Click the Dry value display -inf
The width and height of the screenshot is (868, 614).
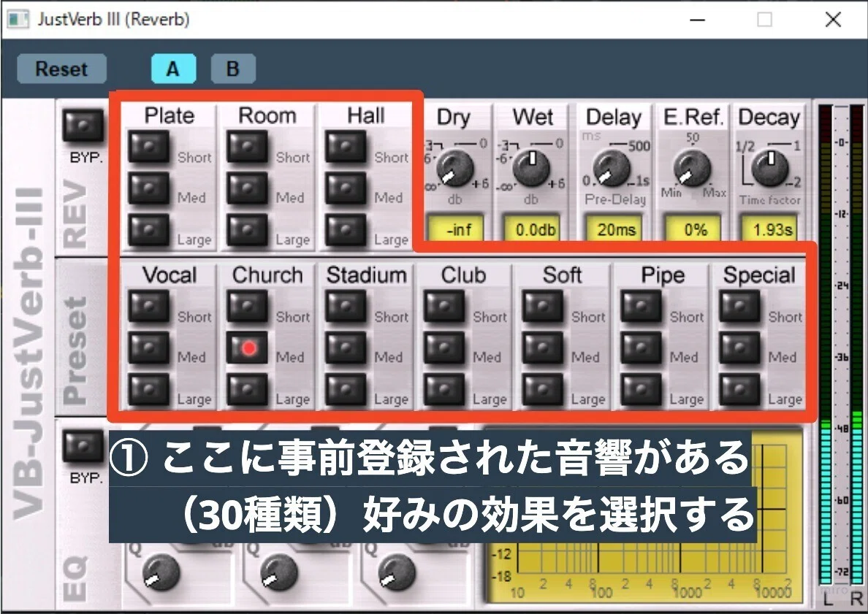coord(456,229)
